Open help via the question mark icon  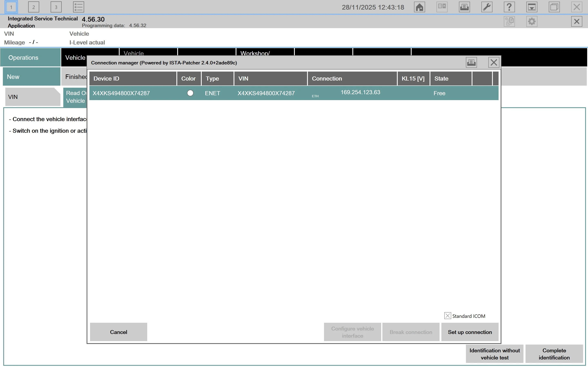509,7
